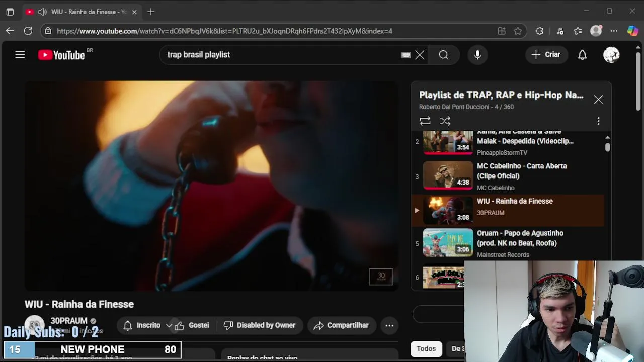The width and height of the screenshot is (644, 362).
Task: View site information lock icon
Action: pyautogui.click(x=48, y=31)
